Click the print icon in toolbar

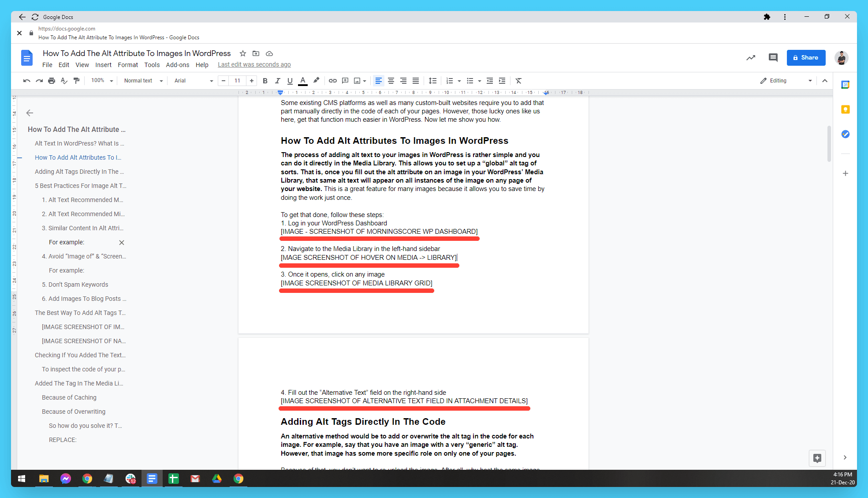point(51,81)
